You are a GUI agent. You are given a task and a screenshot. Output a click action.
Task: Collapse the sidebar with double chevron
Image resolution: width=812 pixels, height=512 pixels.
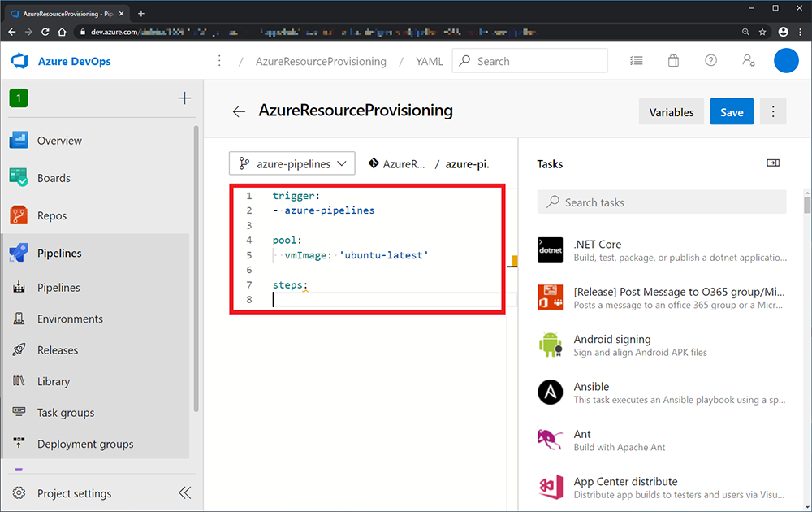(185, 492)
